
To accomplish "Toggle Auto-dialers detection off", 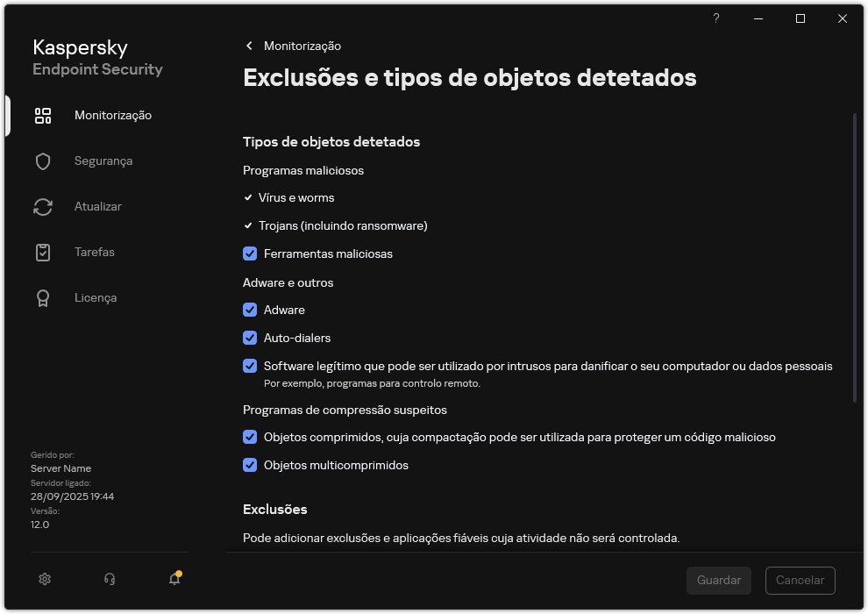I will click(x=250, y=338).
